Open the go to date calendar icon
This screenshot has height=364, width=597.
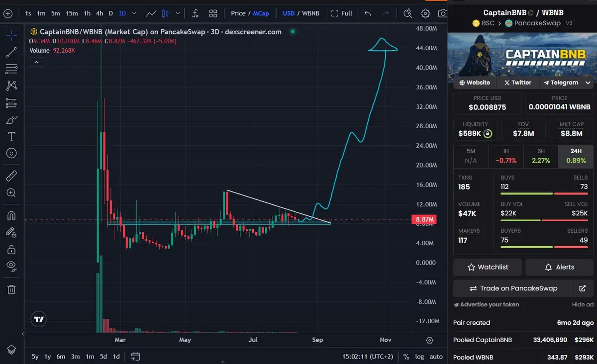pyautogui.click(x=135, y=357)
